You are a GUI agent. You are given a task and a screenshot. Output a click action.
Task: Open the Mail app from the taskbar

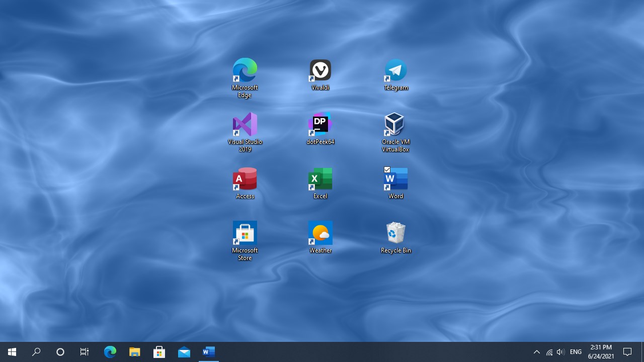pyautogui.click(x=184, y=352)
